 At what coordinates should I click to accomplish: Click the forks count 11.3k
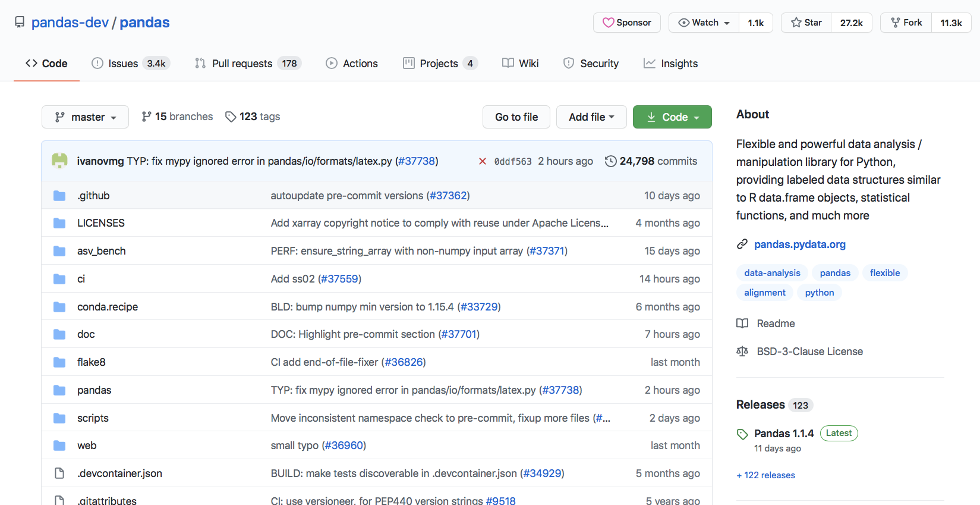951,23
